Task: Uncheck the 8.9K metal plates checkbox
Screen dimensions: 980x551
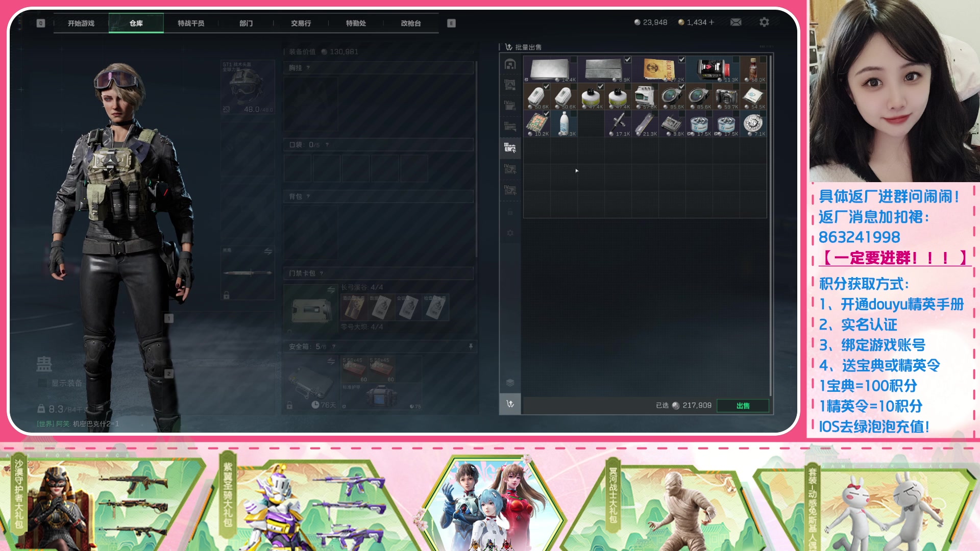Action: pos(628,60)
